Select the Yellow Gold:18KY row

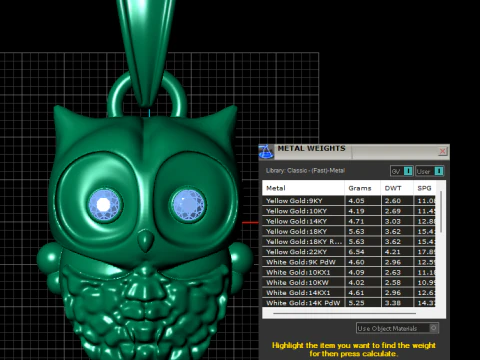click(349, 231)
